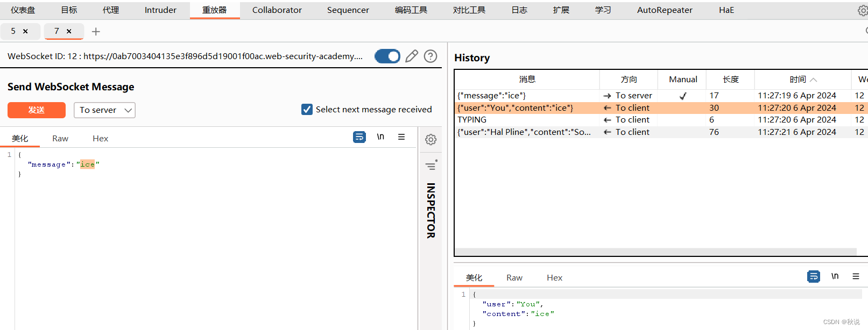
Task: Toggle word wrap in message editor
Action: click(x=359, y=137)
